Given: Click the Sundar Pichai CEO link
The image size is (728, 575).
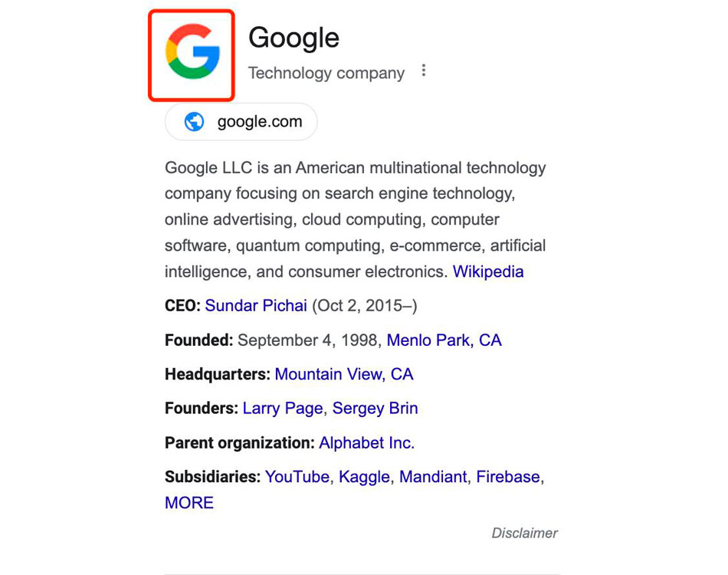Looking at the screenshot, I should click(x=256, y=306).
